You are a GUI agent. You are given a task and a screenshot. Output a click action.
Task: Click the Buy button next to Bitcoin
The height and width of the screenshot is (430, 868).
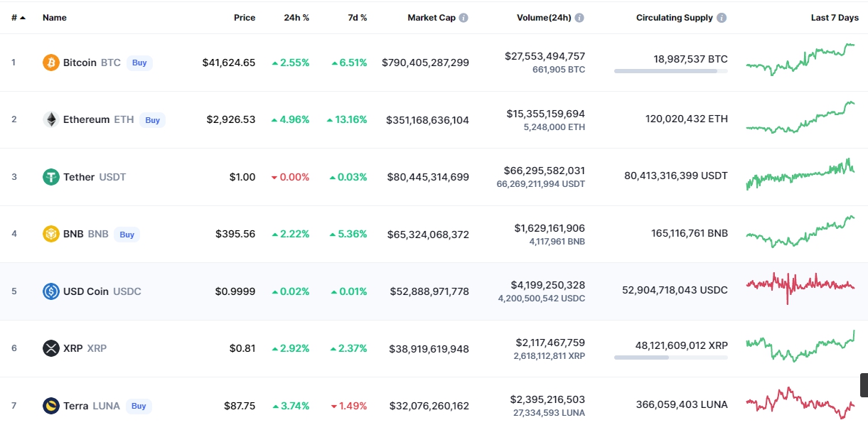(x=139, y=63)
